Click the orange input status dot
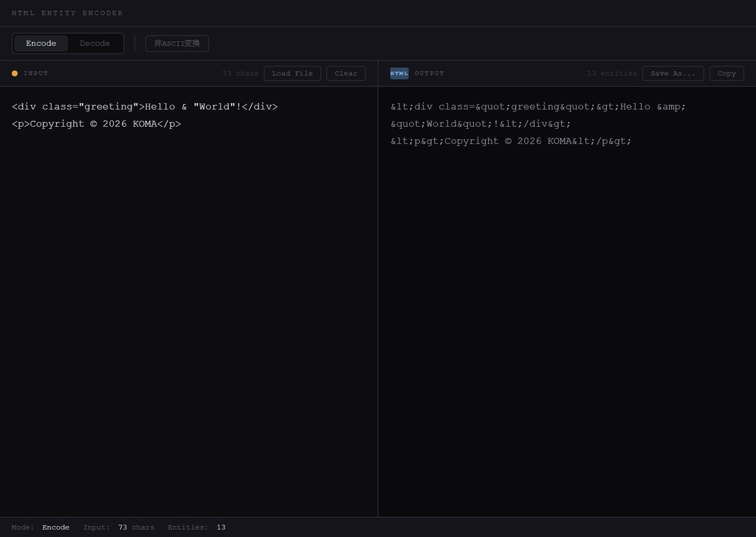The image size is (756, 537). [x=15, y=73]
